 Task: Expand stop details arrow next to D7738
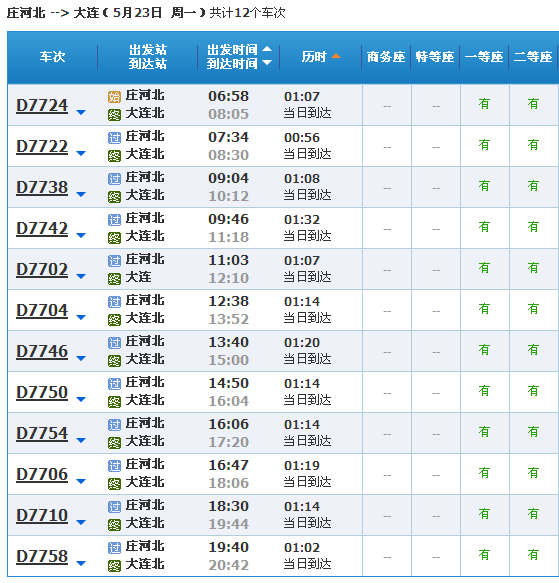click(x=81, y=194)
